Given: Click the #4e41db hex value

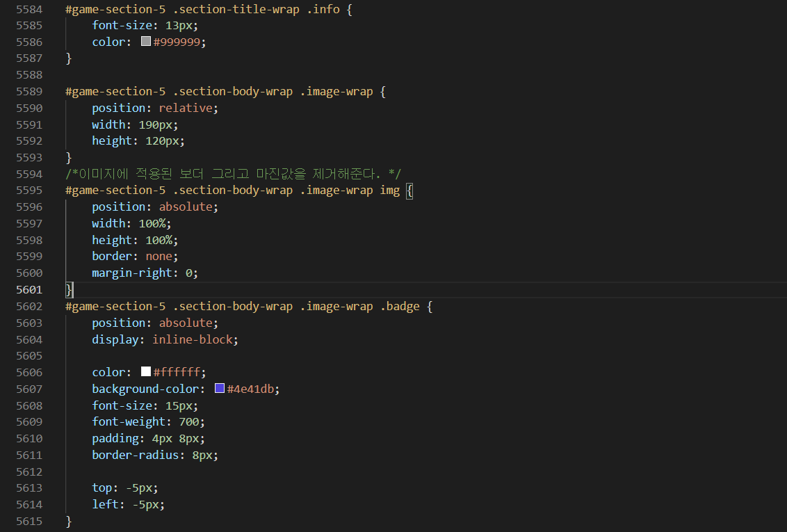Looking at the screenshot, I should click(250, 389).
